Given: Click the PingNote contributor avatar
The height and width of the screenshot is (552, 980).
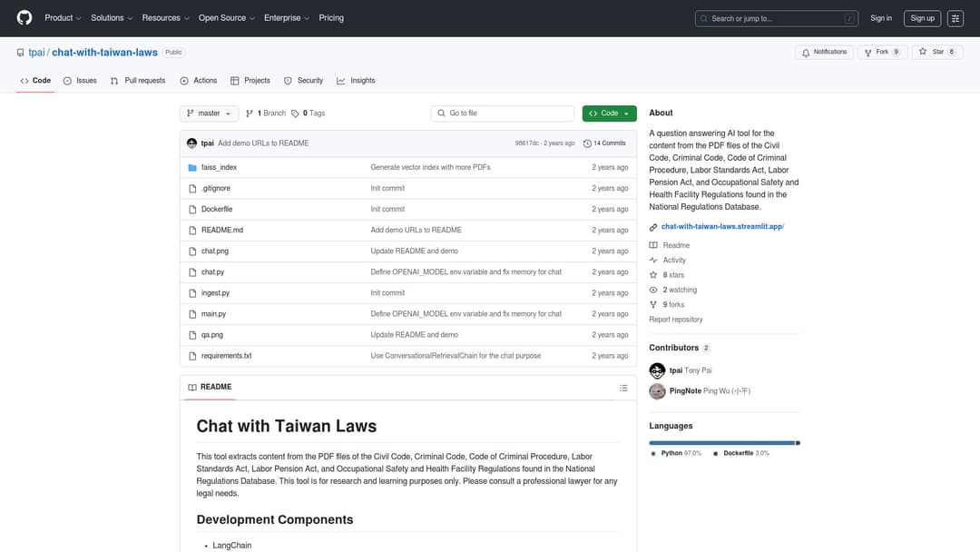Looking at the screenshot, I should tap(657, 391).
